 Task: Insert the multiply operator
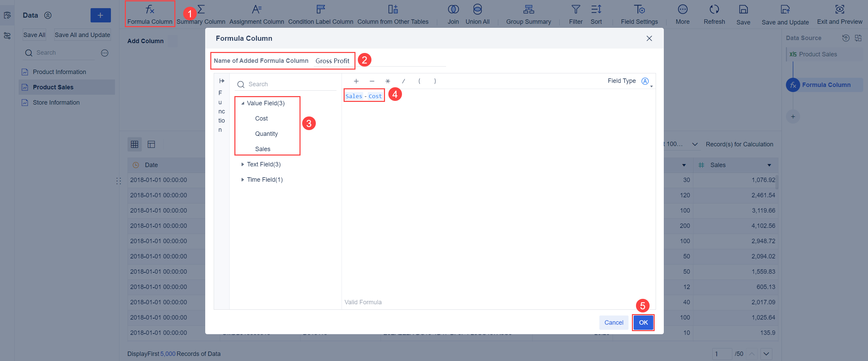[x=388, y=81]
